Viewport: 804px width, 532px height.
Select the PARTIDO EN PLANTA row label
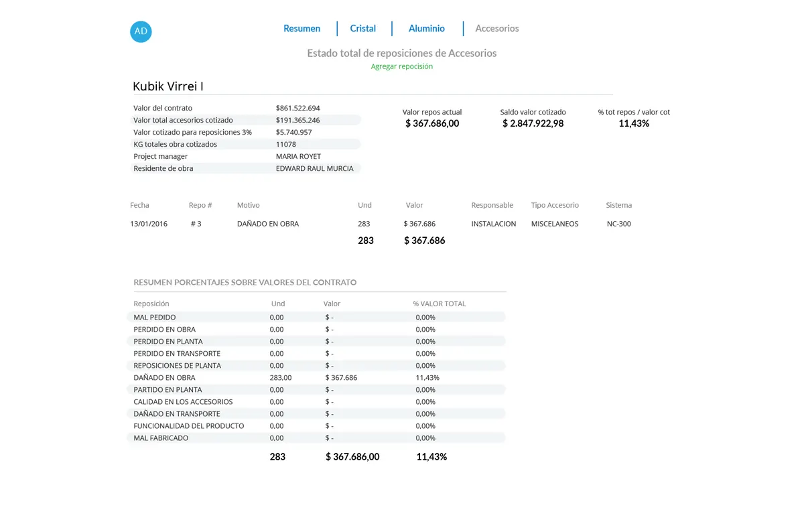click(x=167, y=389)
